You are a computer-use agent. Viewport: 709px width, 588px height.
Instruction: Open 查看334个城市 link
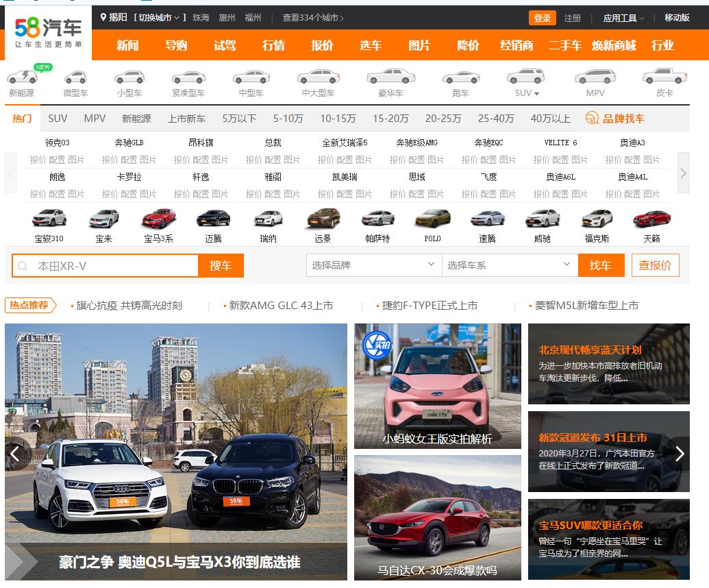pos(313,17)
